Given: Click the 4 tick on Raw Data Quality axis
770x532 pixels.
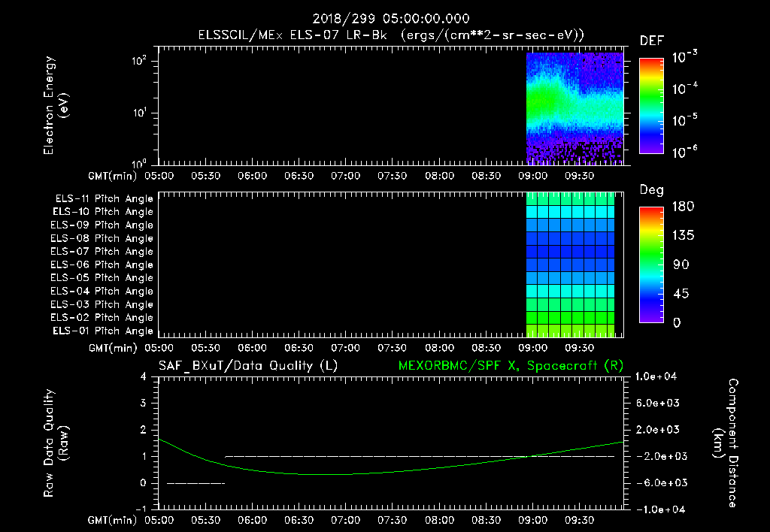Looking at the screenshot, I should click(144, 376).
